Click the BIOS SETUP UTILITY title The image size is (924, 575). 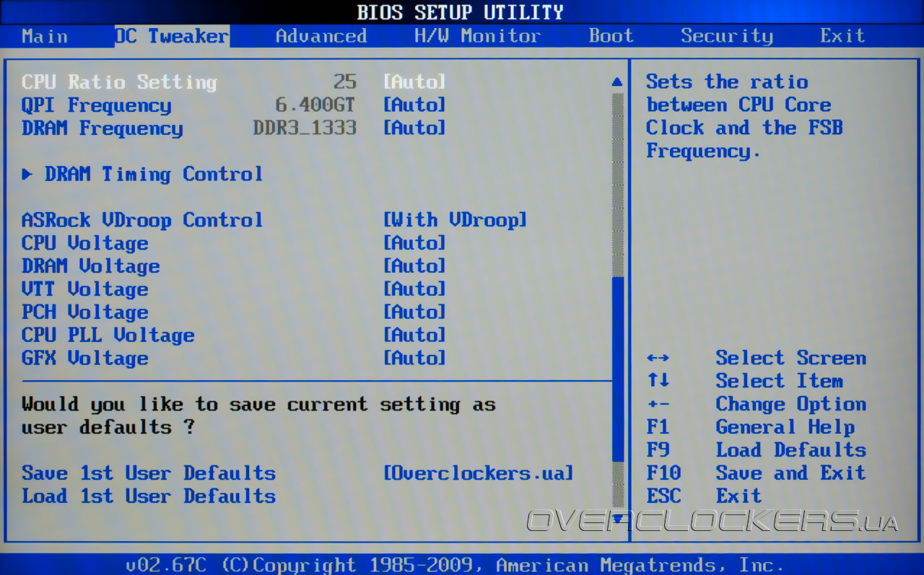tap(461, 12)
